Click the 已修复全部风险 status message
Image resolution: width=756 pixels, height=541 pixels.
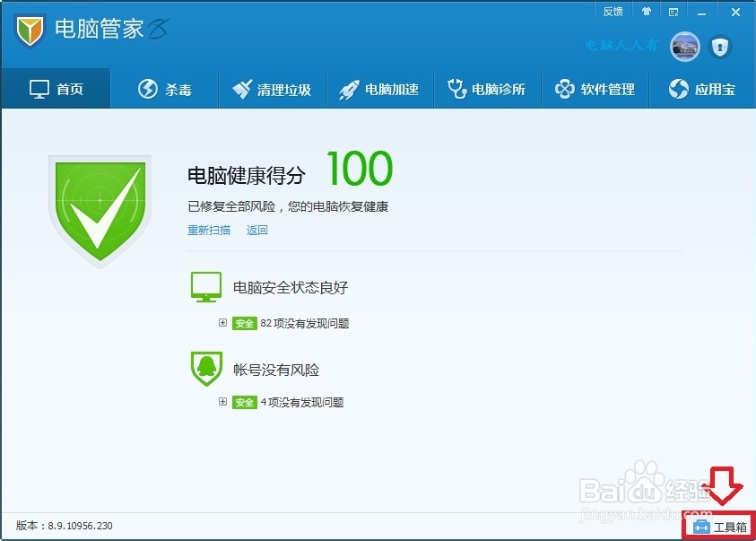tap(288, 206)
